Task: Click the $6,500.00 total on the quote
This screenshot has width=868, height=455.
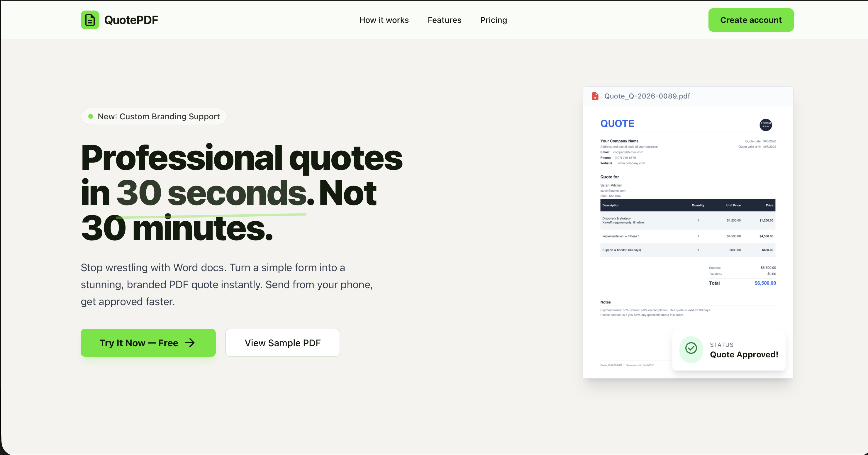Action: tap(765, 283)
